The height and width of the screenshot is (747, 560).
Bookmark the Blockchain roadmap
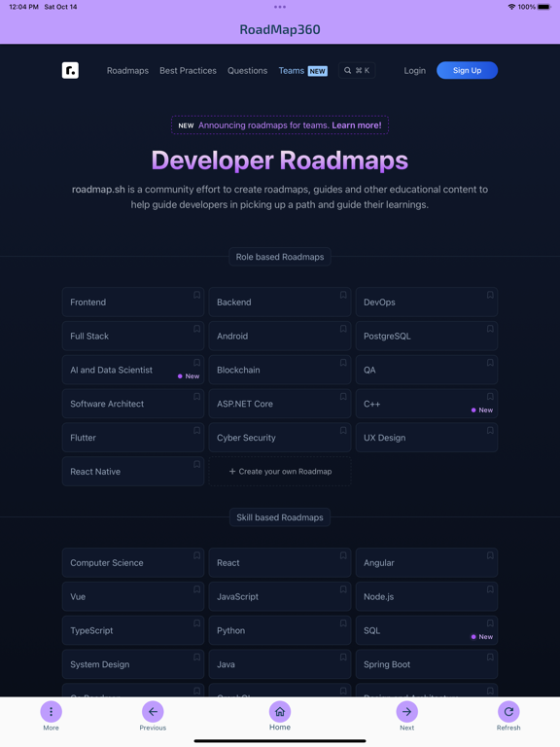tap(343, 363)
